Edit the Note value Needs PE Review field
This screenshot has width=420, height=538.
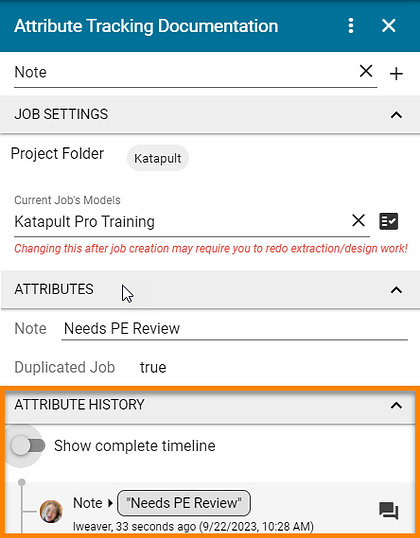click(x=234, y=329)
